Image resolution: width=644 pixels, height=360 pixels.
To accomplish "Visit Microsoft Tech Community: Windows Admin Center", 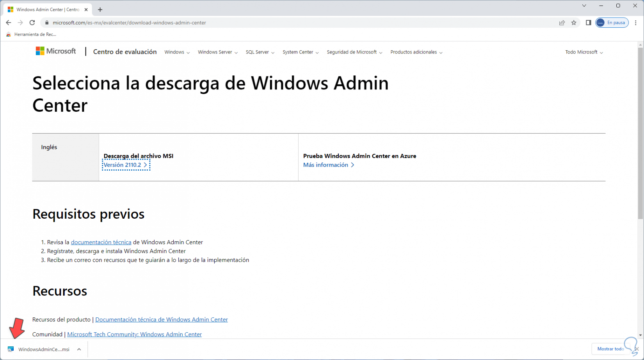I will 135,334.
